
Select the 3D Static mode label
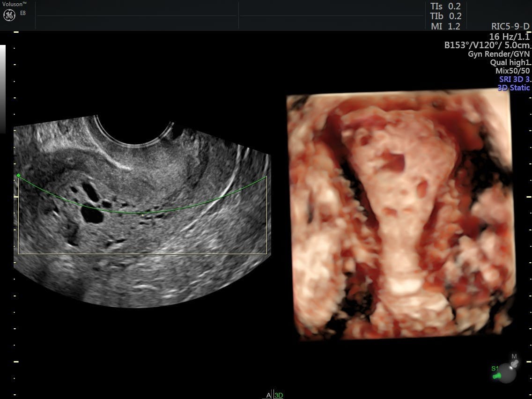point(513,88)
